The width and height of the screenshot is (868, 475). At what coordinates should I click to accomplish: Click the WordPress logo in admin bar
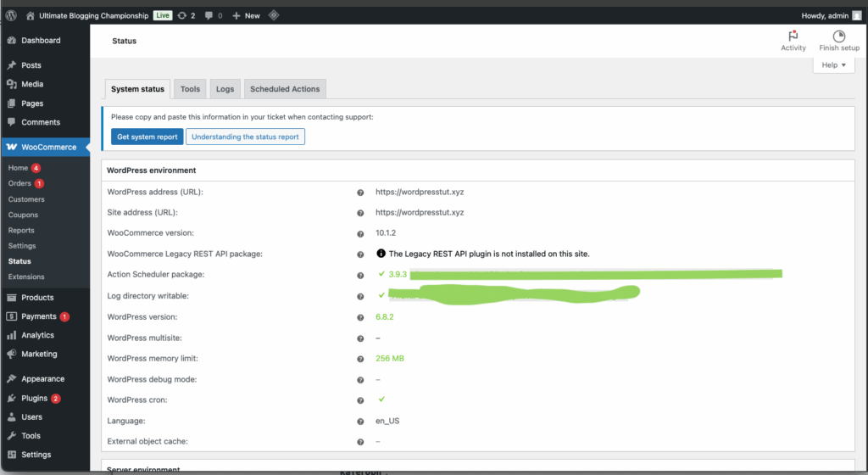(11, 15)
